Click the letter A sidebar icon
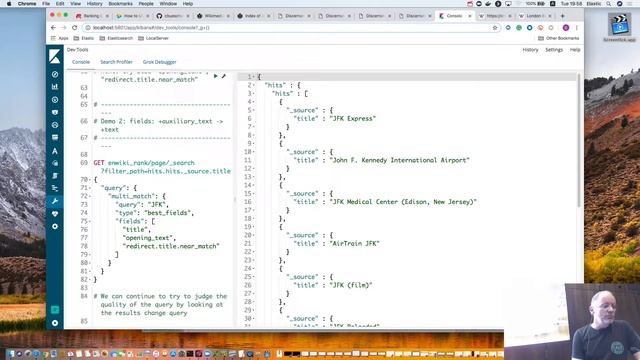Viewport: 640px width, 360px height. click(55, 151)
